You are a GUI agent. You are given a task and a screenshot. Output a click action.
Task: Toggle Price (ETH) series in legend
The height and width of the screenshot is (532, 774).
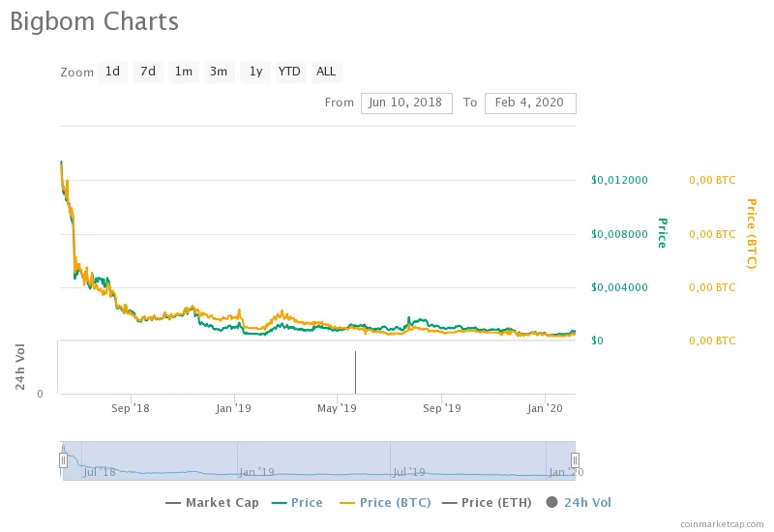tap(487, 502)
